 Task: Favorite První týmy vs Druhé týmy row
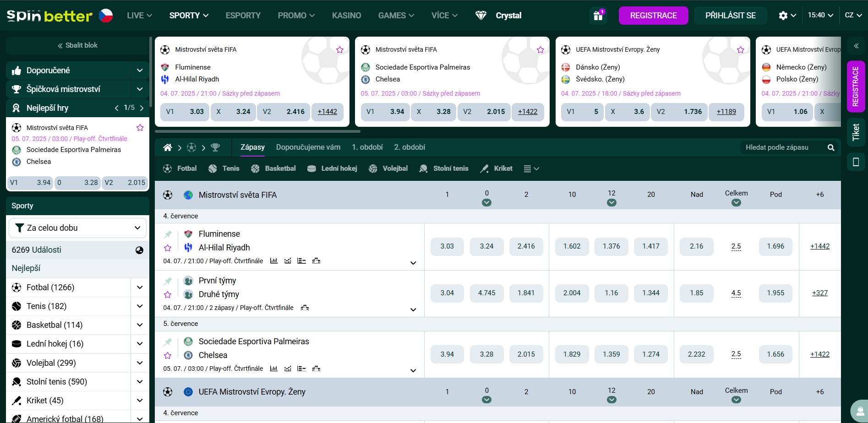[x=168, y=294]
